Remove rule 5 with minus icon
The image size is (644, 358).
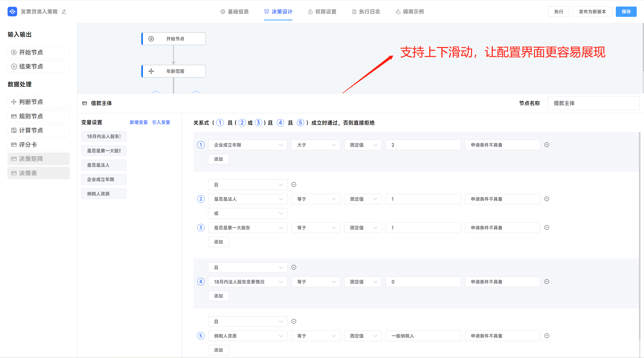[547, 336]
